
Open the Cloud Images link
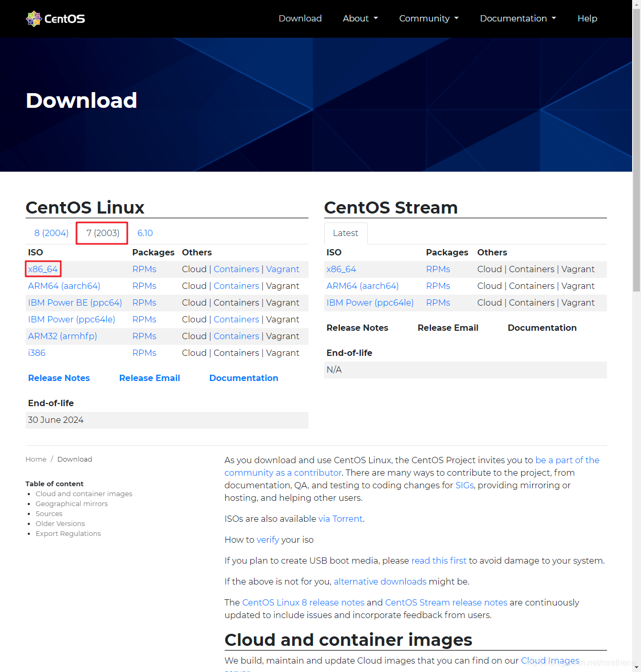pyautogui.click(x=550, y=660)
